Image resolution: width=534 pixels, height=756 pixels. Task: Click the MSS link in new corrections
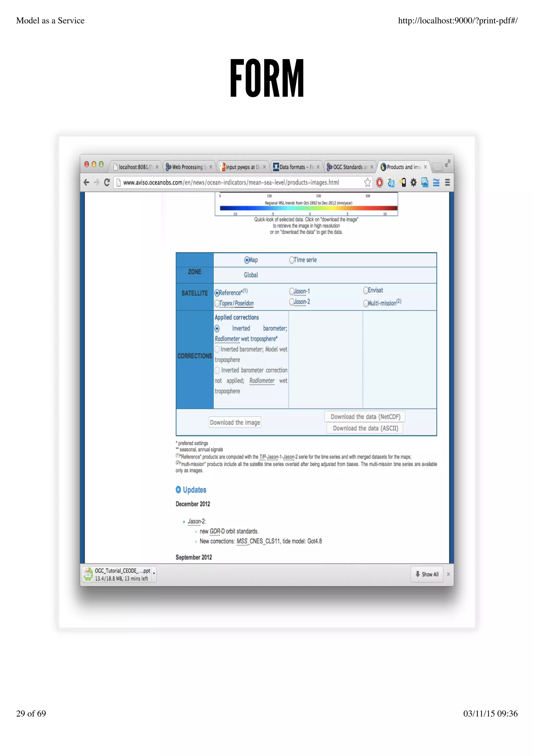241,541
